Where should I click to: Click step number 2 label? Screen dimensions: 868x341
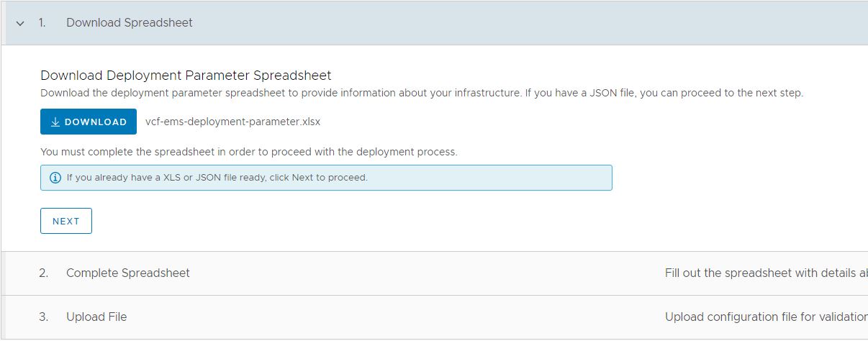(44, 273)
